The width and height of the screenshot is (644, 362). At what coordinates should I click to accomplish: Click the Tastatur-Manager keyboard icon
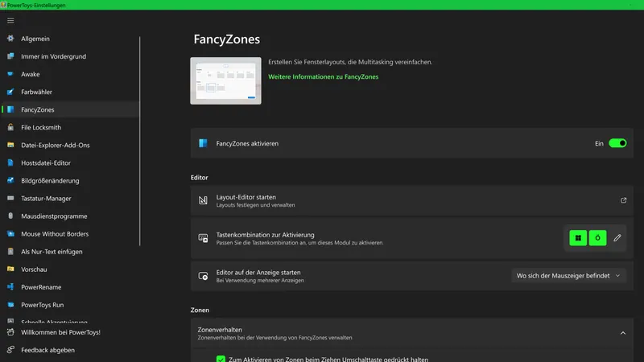10,198
